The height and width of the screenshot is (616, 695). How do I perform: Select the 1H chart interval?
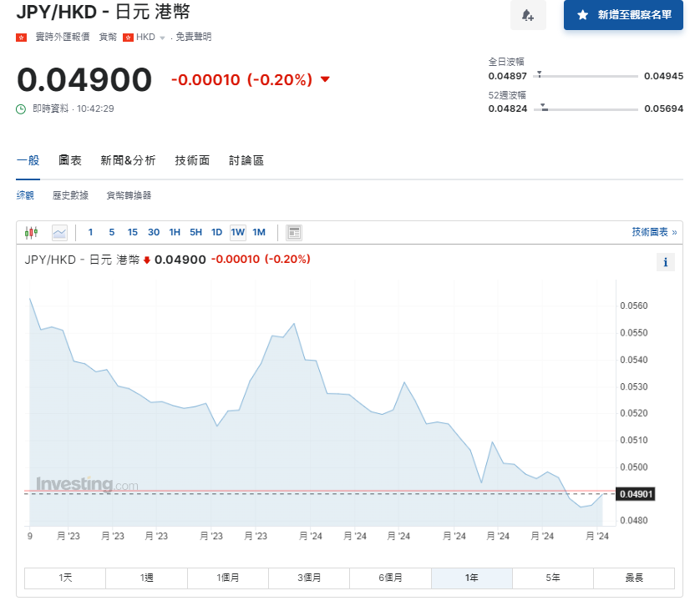[175, 232]
